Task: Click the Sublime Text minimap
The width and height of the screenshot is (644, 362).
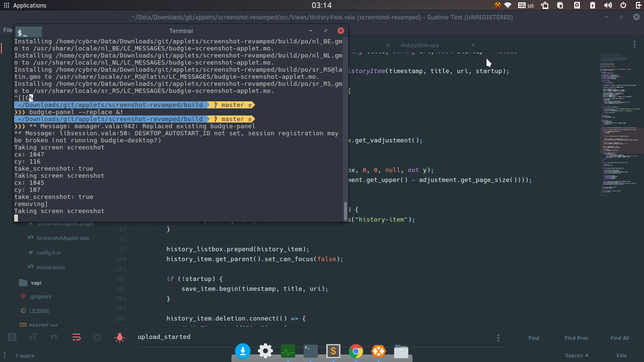Action: point(621,125)
